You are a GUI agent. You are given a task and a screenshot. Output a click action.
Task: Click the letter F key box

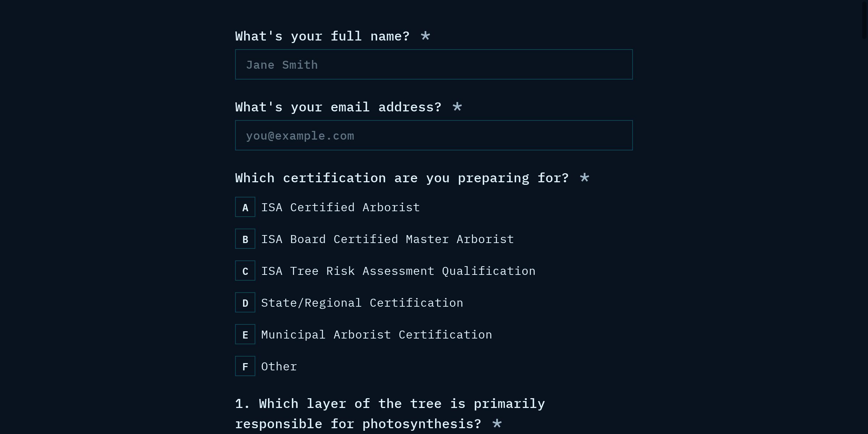pos(245,366)
